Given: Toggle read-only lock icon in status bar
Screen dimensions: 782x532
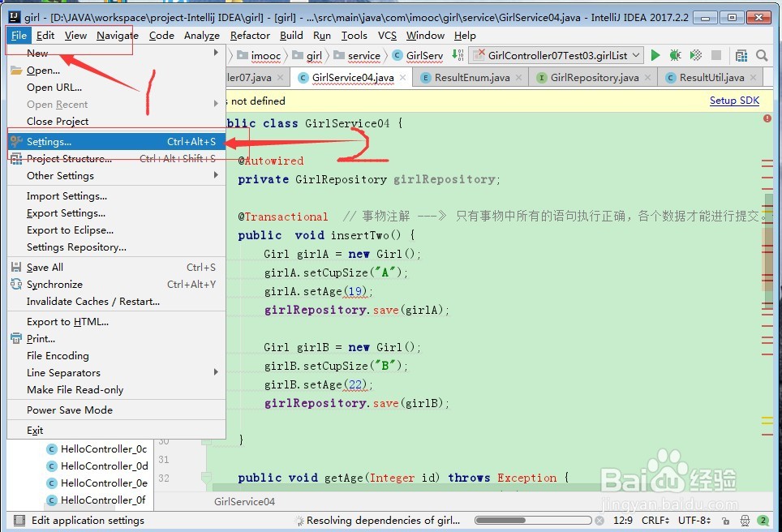Looking at the screenshot, I should [x=726, y=521].
